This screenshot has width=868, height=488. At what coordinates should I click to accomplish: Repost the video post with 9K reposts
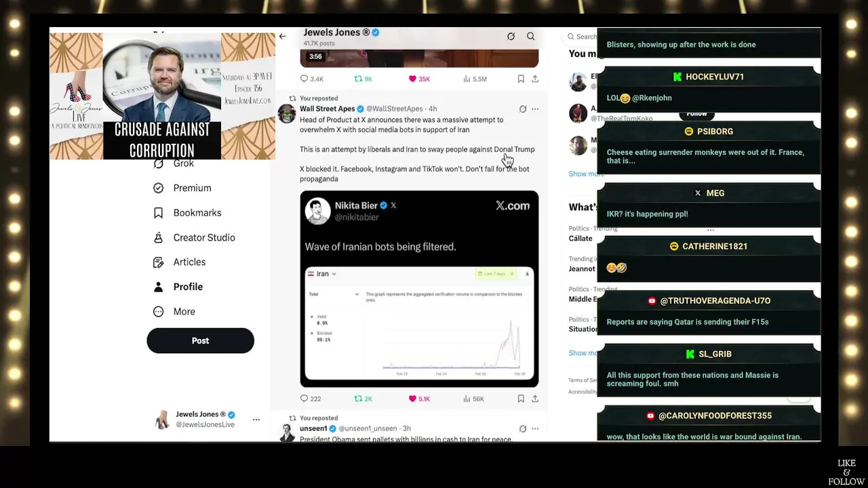(x=363, y=79)
